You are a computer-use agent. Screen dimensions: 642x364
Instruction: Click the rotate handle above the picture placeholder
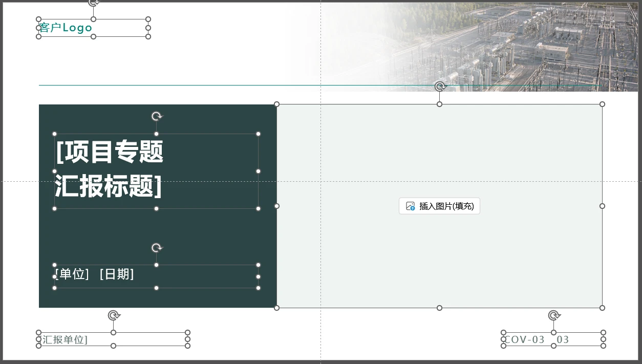click(x=439, y=87)
